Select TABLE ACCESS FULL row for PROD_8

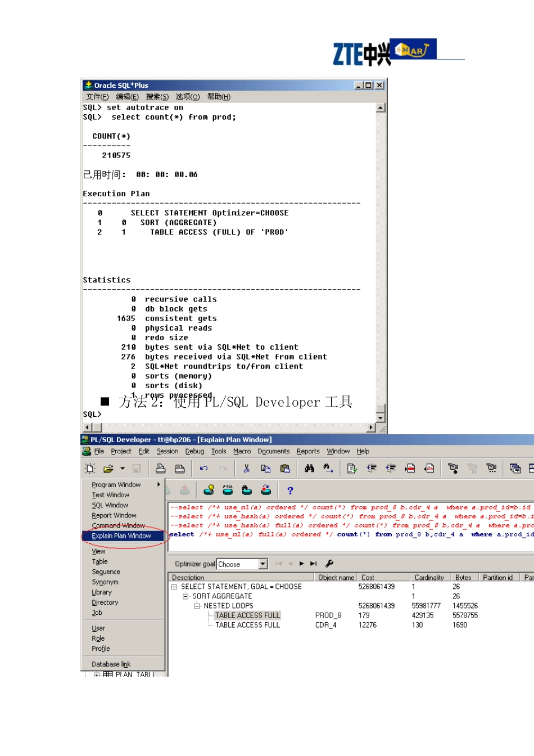tap(247, 615)
